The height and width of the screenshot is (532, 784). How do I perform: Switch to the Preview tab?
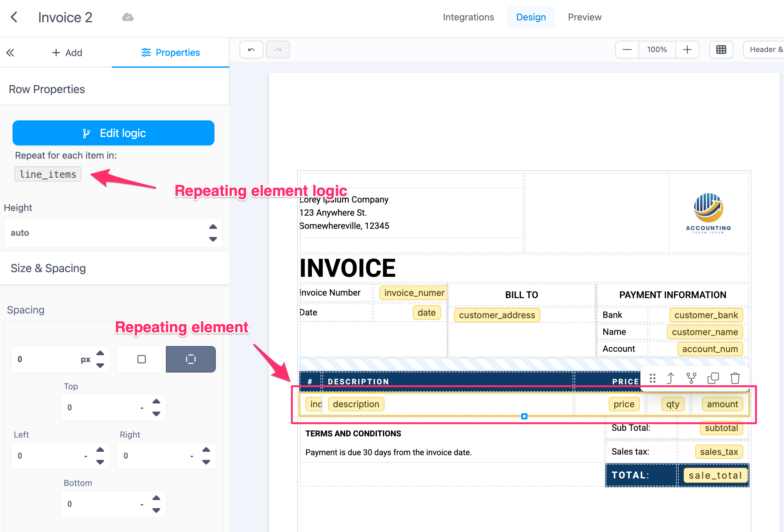(584, 17)
